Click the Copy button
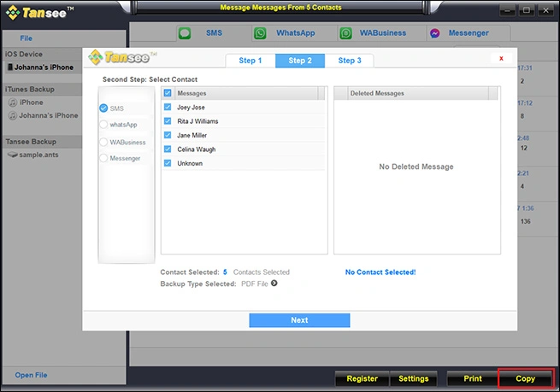560x392 pixels. [525, 378]
